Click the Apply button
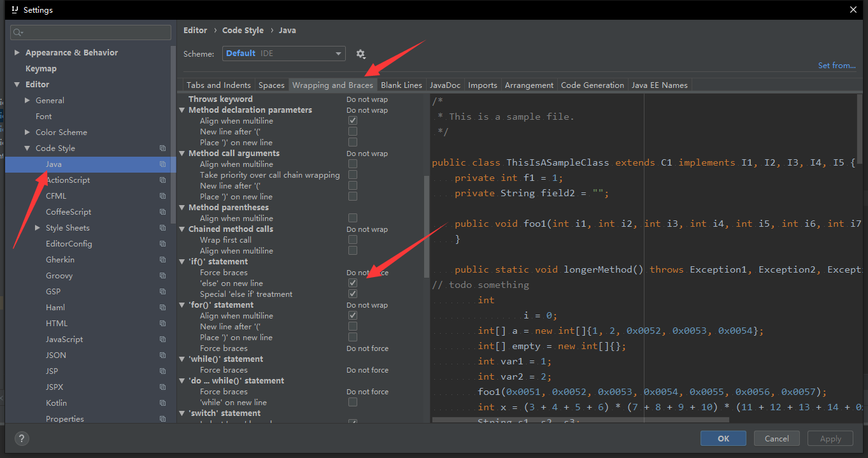 [x=830, y=438]
